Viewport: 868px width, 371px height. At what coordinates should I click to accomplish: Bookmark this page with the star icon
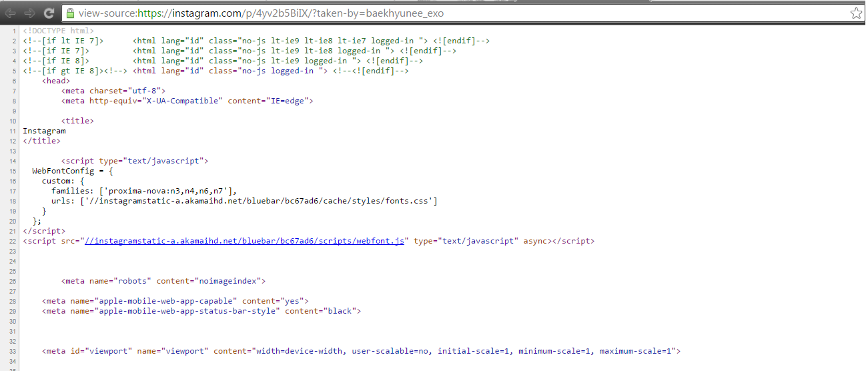pos(855,13)
